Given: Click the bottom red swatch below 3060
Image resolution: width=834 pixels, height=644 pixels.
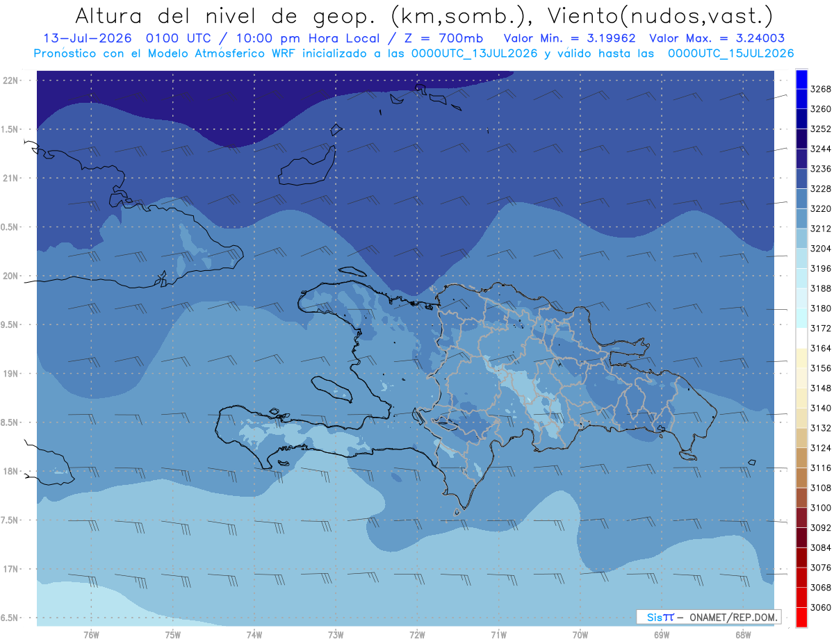Looking at the screenshot, I should [801, 617].
